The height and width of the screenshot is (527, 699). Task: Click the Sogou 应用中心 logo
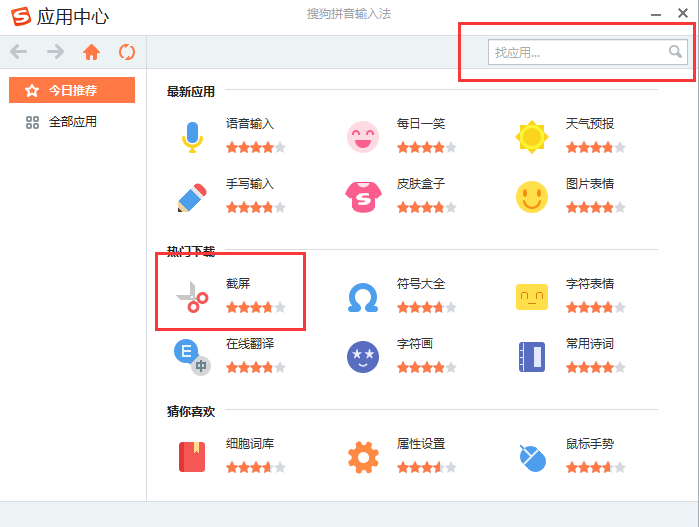[21, 16]
